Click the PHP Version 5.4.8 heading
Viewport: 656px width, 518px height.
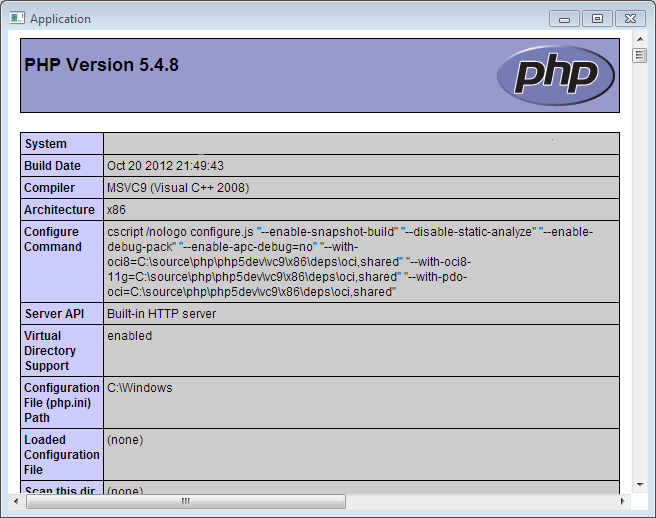click(100, 65)
